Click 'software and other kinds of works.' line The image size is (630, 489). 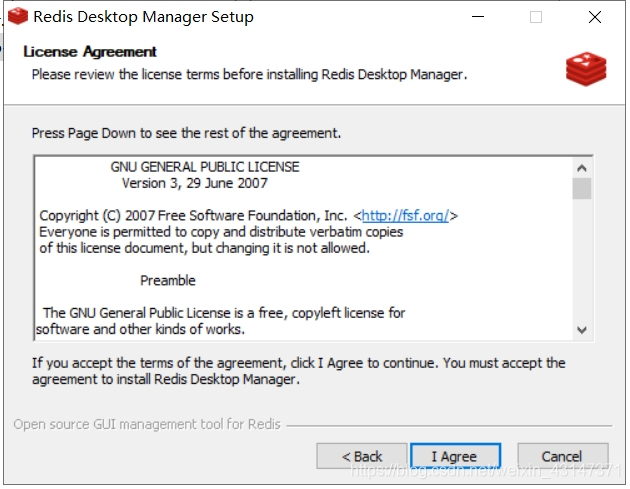coord(141,329)
